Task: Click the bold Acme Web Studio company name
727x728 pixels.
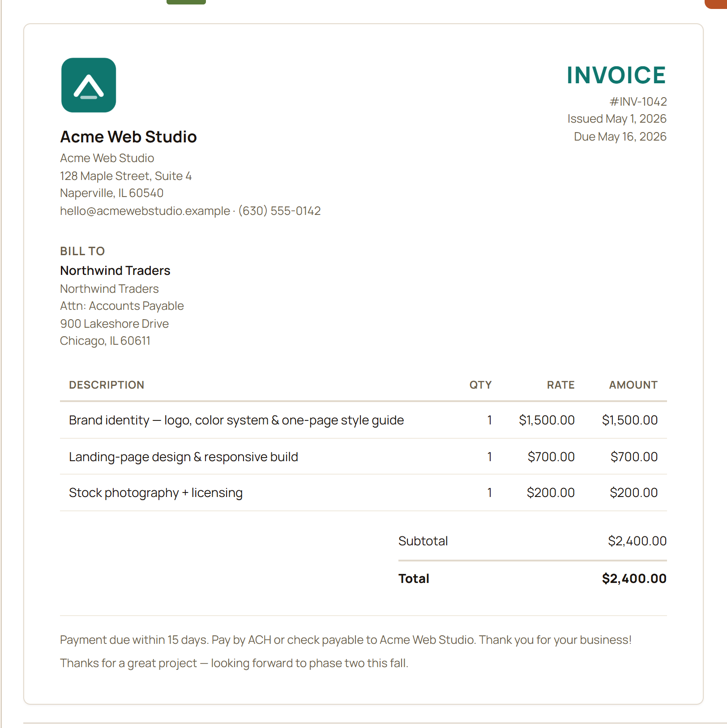Action: (x=128, y=137)
